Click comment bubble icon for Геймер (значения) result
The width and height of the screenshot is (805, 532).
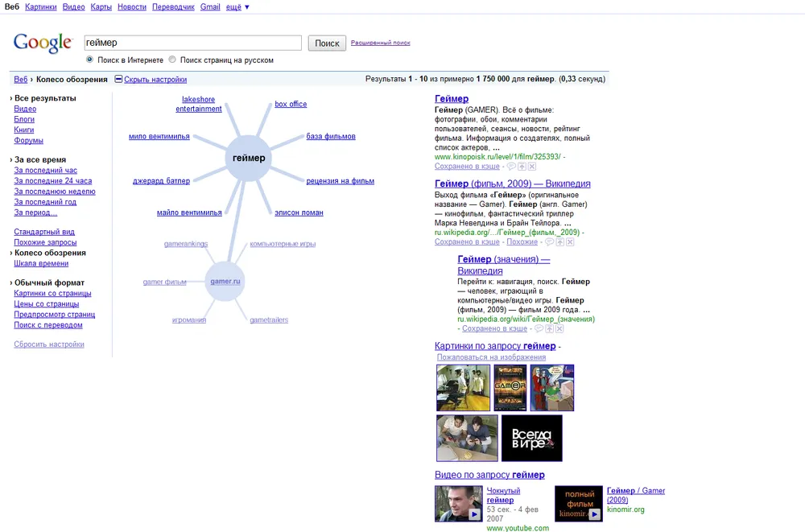click(539, 328)
